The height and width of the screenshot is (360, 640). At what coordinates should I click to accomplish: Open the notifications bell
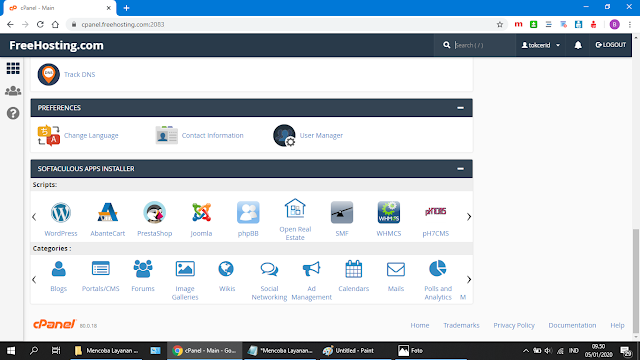(x=578, y=45)
